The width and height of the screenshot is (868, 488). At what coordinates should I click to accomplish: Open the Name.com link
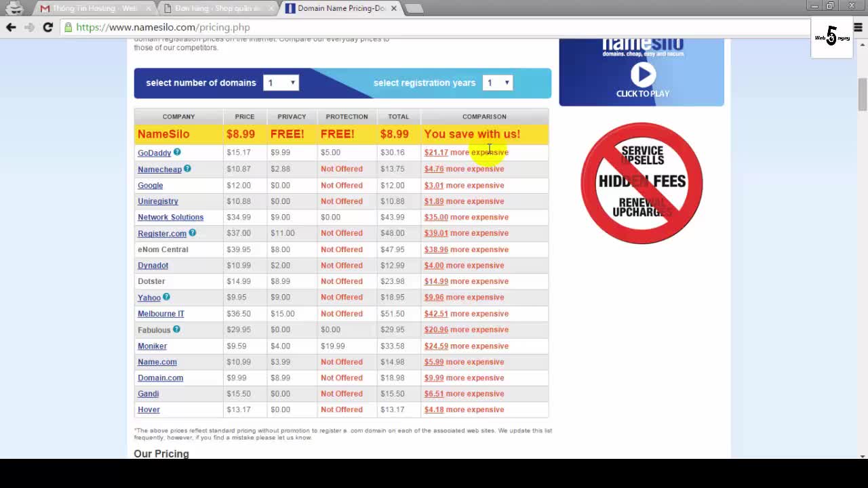point(157,362)
